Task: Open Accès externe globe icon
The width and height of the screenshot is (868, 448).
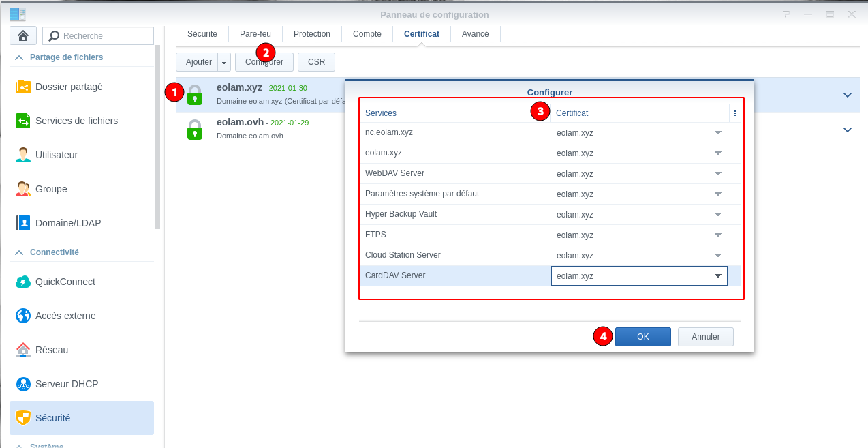Action: pos(23,316)
